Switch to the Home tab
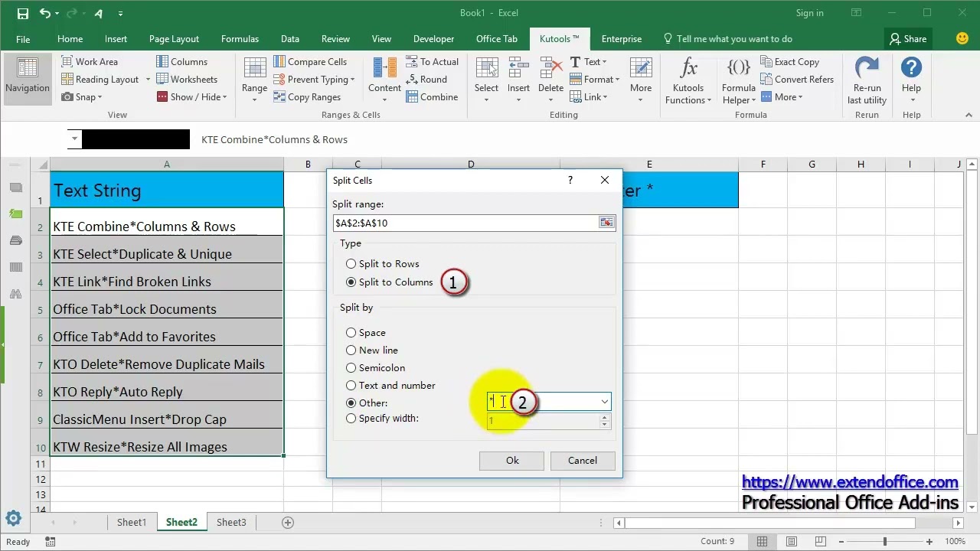 point(70,39)
